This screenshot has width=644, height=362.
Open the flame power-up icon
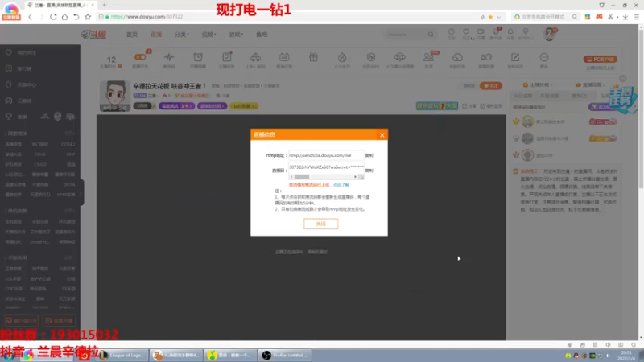point(342,59)
